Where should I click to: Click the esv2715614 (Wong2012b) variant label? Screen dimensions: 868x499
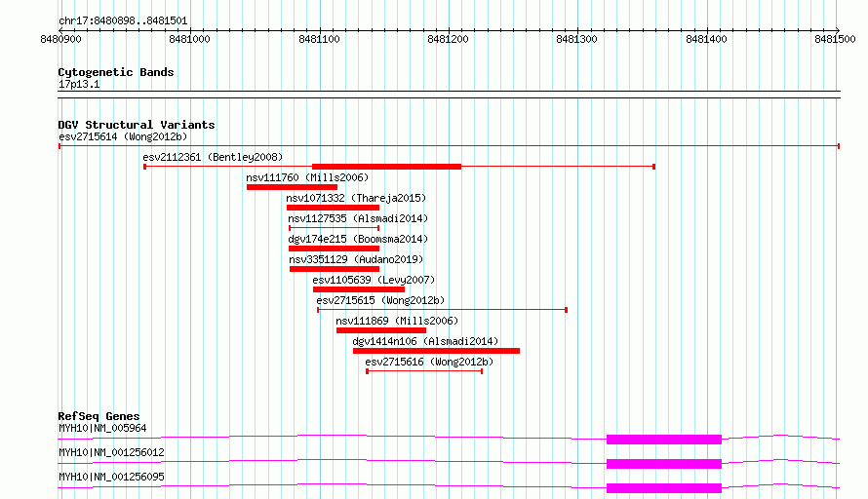(x=123, y=136)
